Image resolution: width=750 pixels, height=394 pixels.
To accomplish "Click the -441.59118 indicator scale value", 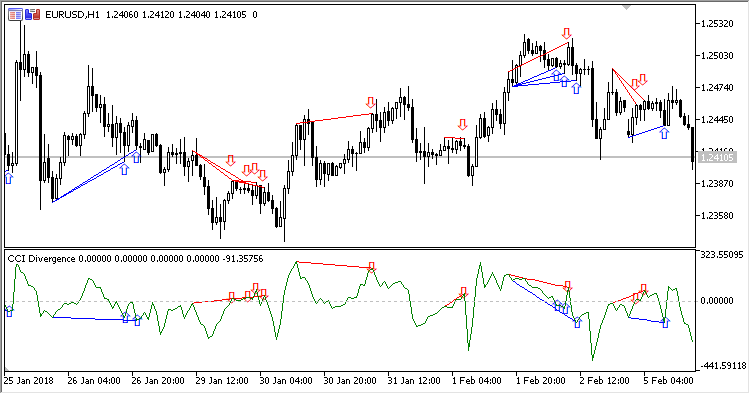I will 723,366.
